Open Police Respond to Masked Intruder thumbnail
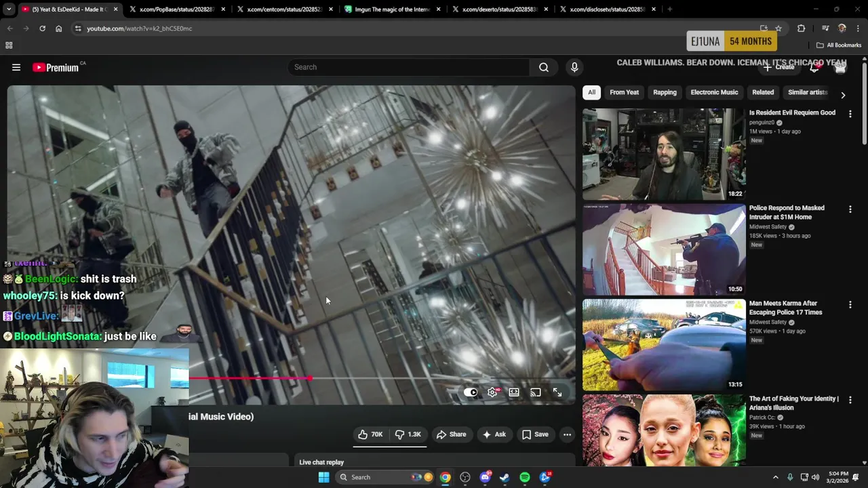This screenshot has height=488, width=868. [x=664, y=249]
